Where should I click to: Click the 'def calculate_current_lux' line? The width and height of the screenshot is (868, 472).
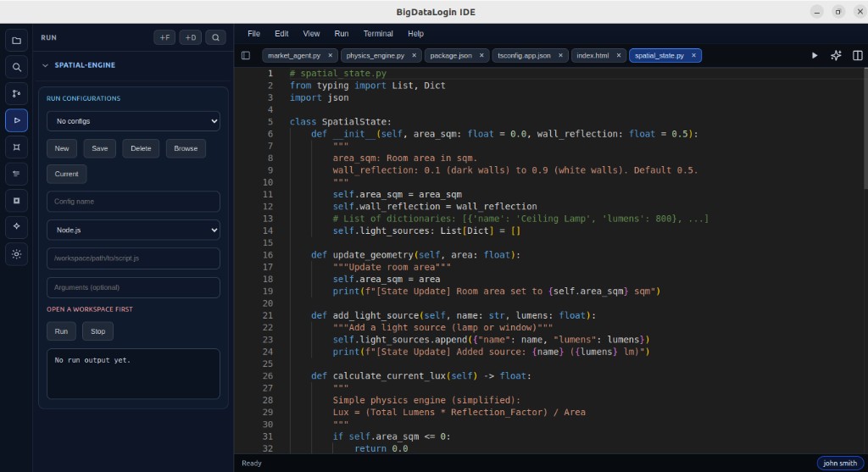(x=421, y=375)
